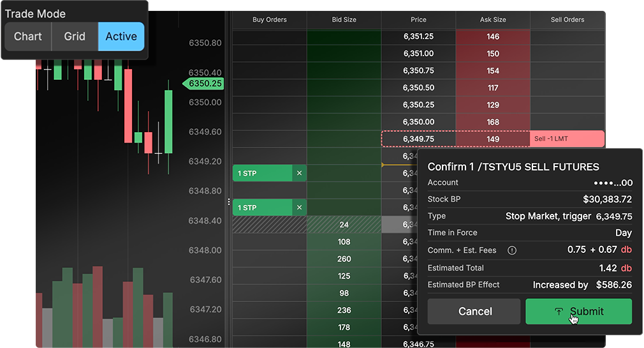The height and width of the screenshot is (348, 644).
Task: Click the Bid Size column header
Action: (x=344, y=20)
